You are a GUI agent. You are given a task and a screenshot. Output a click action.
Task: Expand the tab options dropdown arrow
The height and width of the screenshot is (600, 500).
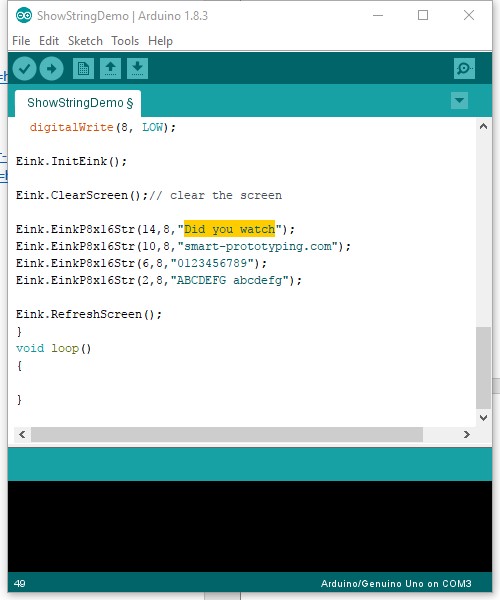click(x=459, y=101)
